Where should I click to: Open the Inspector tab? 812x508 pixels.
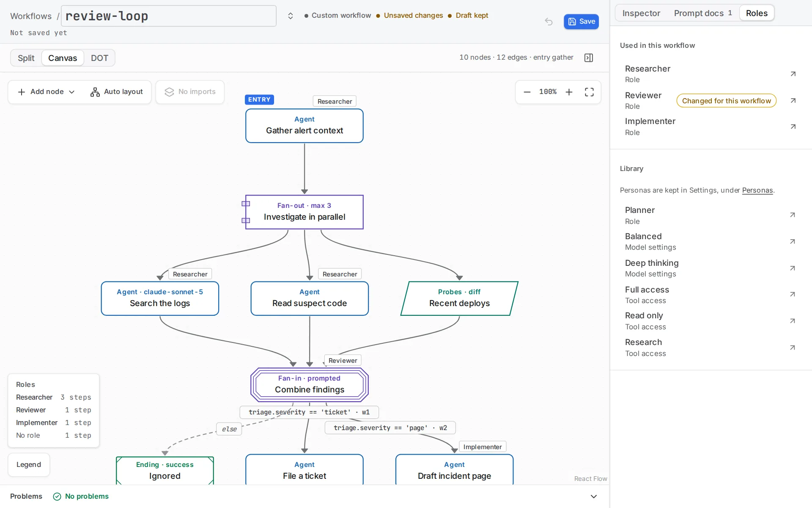pos(641,13)
